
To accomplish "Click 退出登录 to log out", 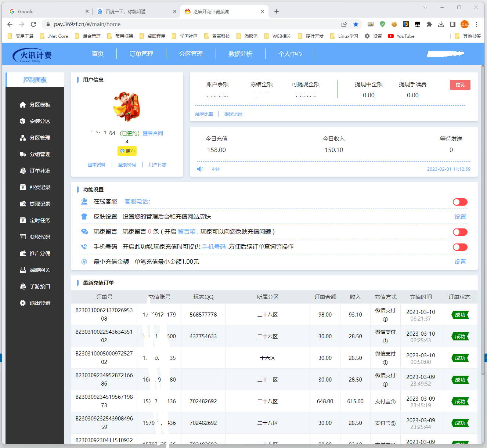I will tap(35, 303).
